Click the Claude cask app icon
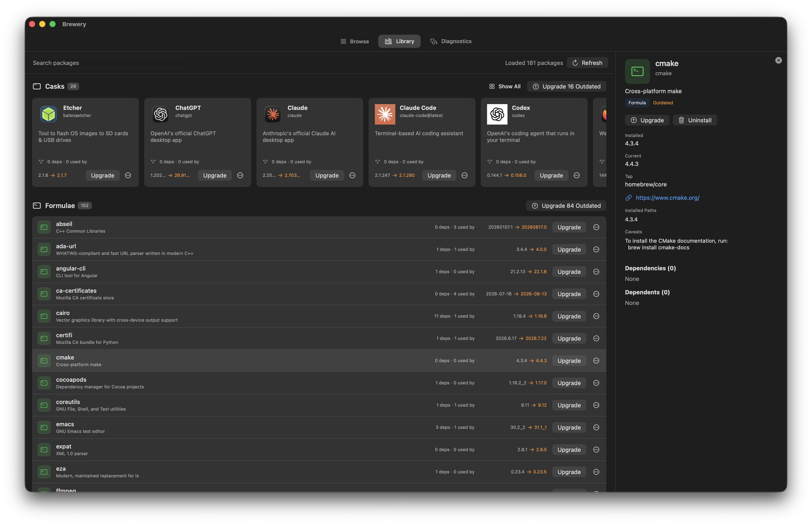The width and height of the screenshot is (812, 525). tap(273, 114)
